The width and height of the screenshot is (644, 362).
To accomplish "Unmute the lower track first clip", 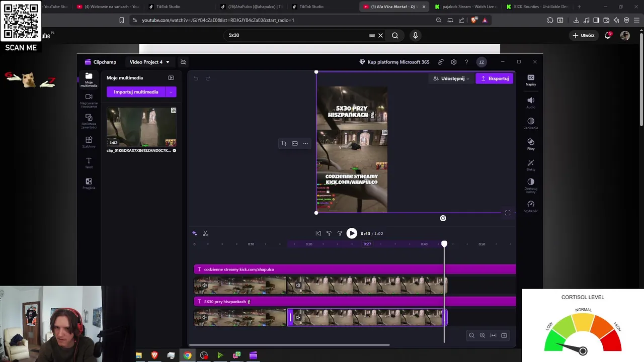I will click(x=204, y=317).
